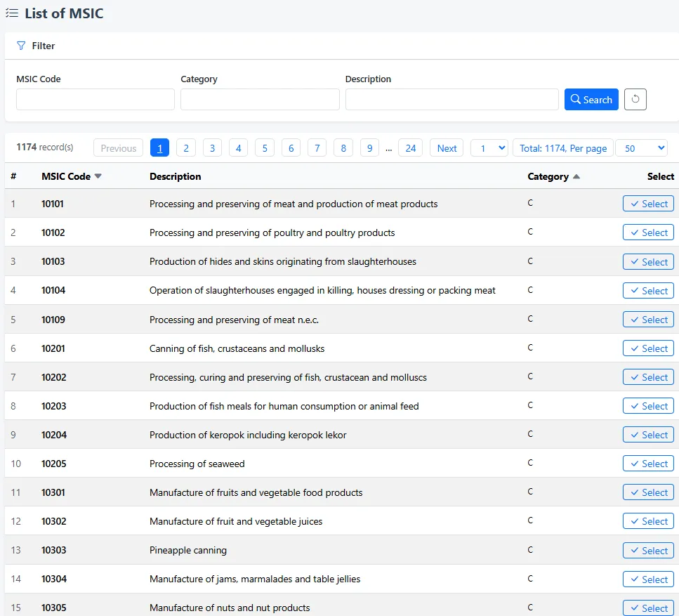Click Category column header
The width and height of the screenshot is (679, 616).
(x=548, y=176)
